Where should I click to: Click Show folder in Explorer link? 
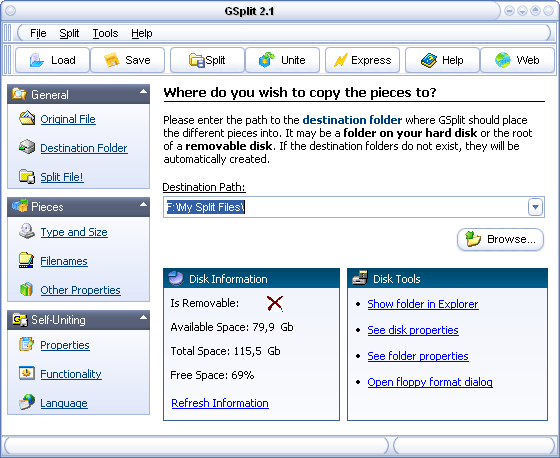click(423, 304)
